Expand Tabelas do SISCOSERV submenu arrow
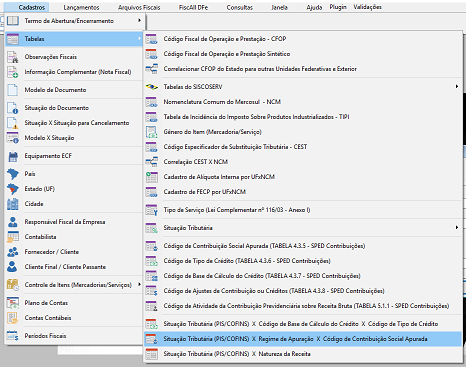 (457, 87)
